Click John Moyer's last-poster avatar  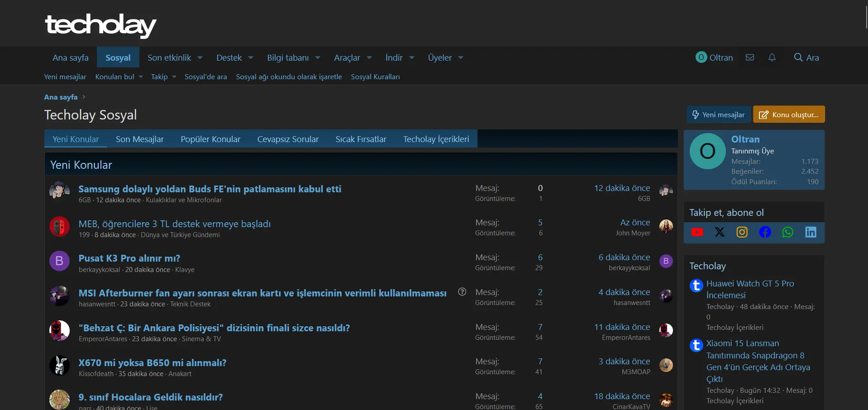(666, 226)
